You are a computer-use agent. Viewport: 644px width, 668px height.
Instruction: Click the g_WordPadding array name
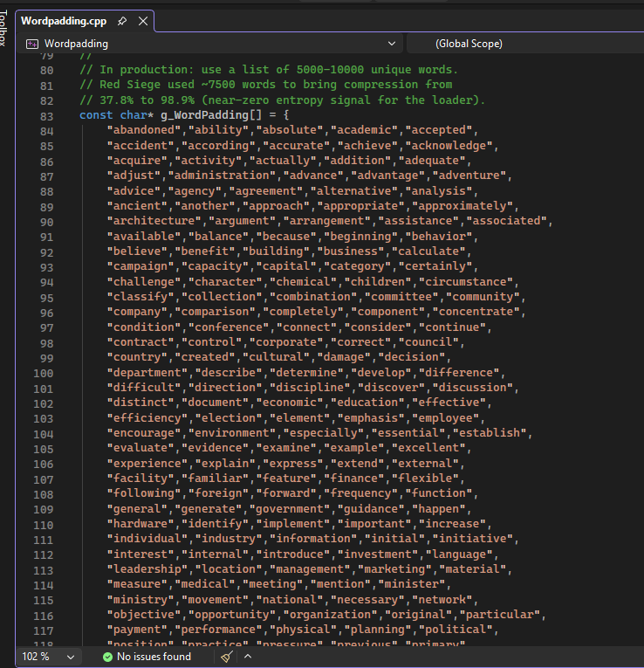click(x=204, y=115)
